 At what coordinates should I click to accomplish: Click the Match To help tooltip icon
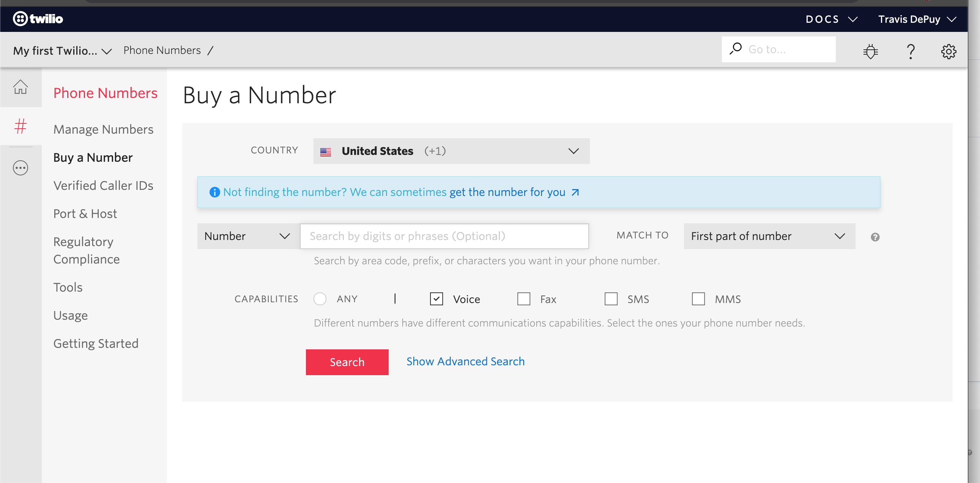[874, 237]
